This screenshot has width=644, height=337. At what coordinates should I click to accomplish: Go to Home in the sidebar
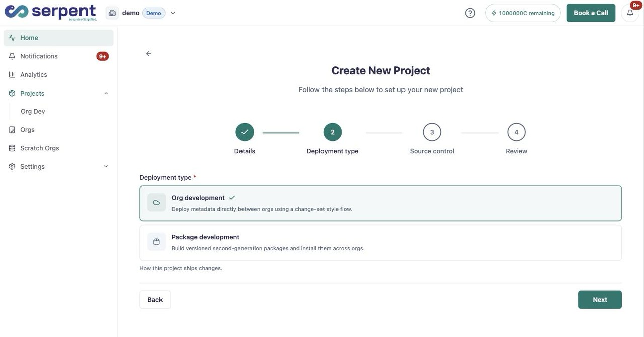59,38
